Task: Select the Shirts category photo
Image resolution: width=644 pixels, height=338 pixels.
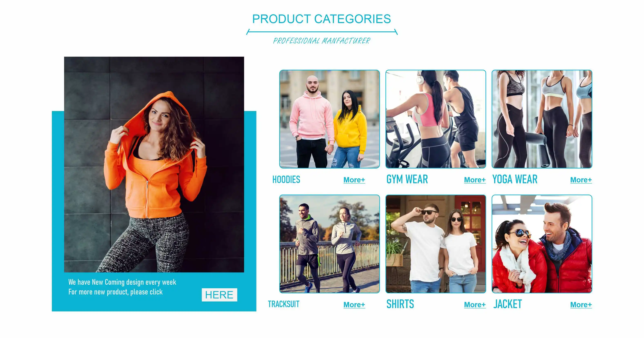Action: 436,244
